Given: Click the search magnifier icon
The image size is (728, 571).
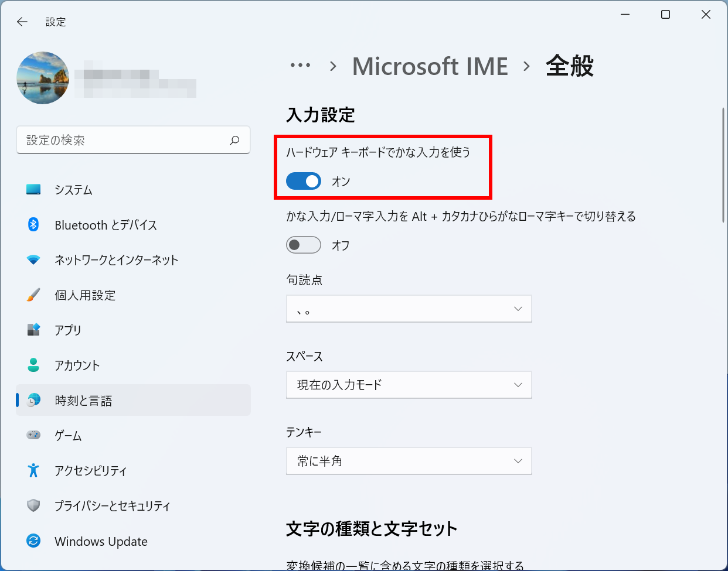Looking at the screenshot, I should [x=234, y=141].
